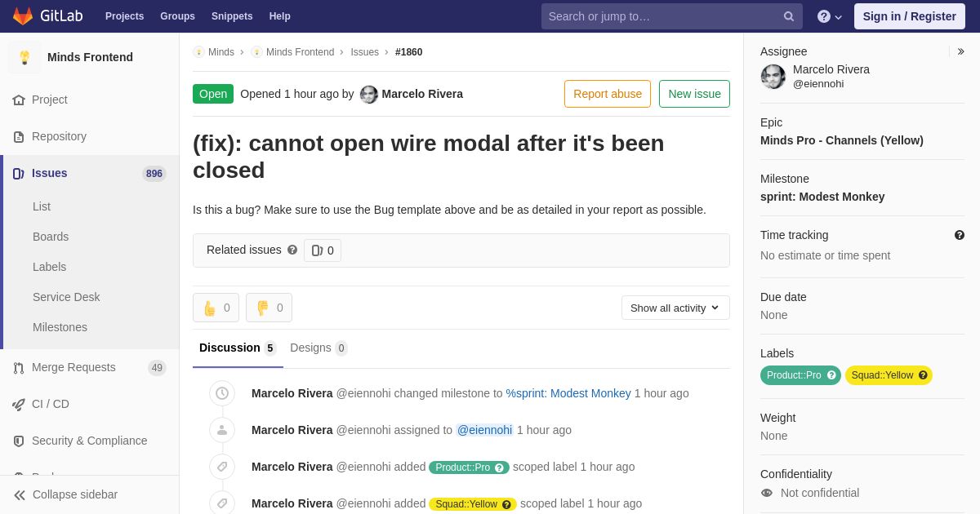Open Milestones in sidebar
980x514 pixels.
click(60, 327)
